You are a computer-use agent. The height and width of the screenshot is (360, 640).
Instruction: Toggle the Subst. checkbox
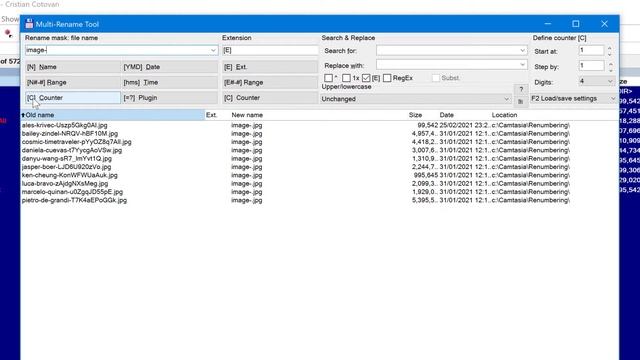click(x=436, y=78)
